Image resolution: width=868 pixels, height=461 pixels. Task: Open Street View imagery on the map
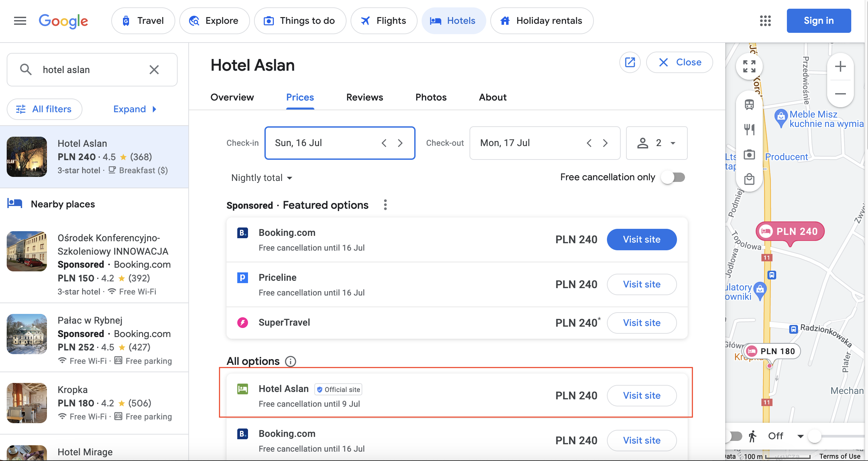749,154
